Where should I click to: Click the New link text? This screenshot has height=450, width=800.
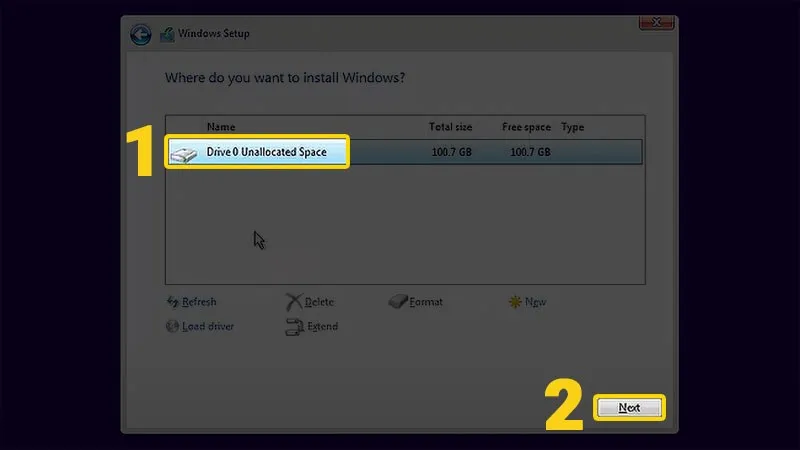[536, 302]
